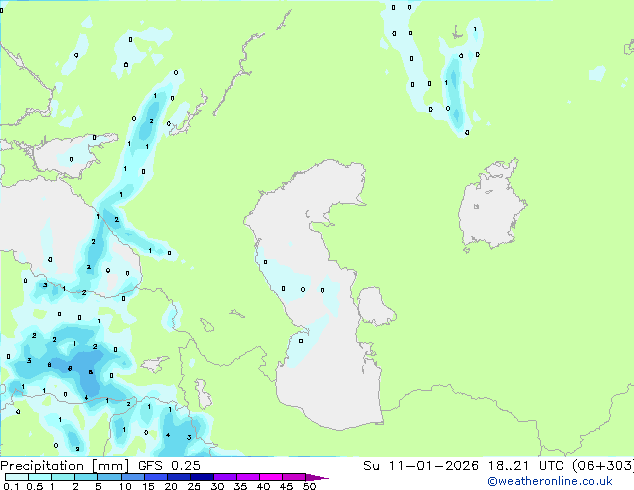Click the 0.5–1 mm legend swatch
634x490 pixels.
(x=40, y=477)
